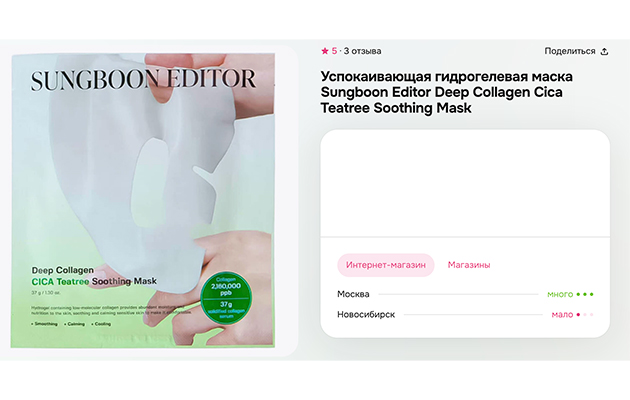Select the Новосибирск city row
The height and width of the screenshot is (400, 630).
465,314
